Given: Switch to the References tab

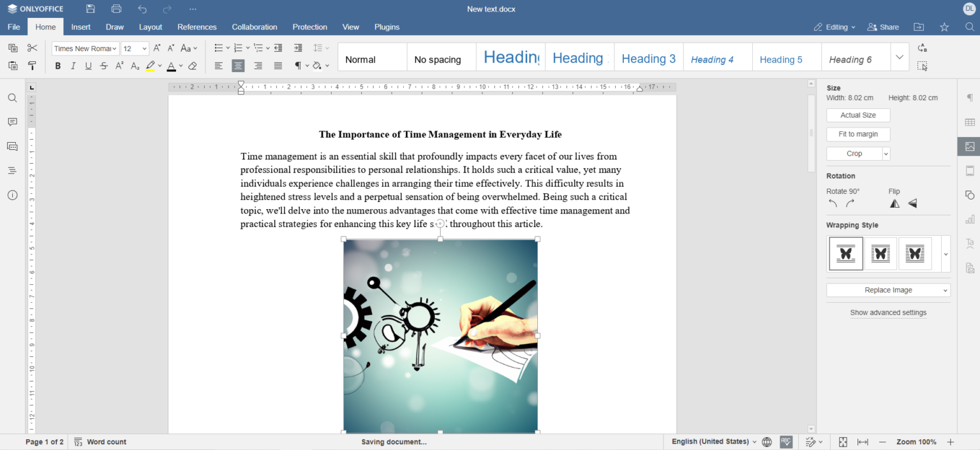Looking at the screenshot, I should point(197,27).
